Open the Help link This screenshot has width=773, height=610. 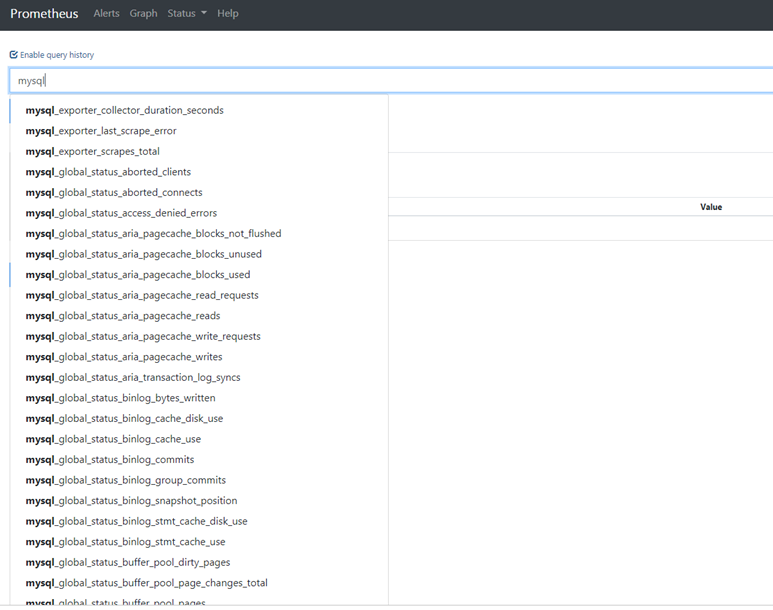point(228,14)
